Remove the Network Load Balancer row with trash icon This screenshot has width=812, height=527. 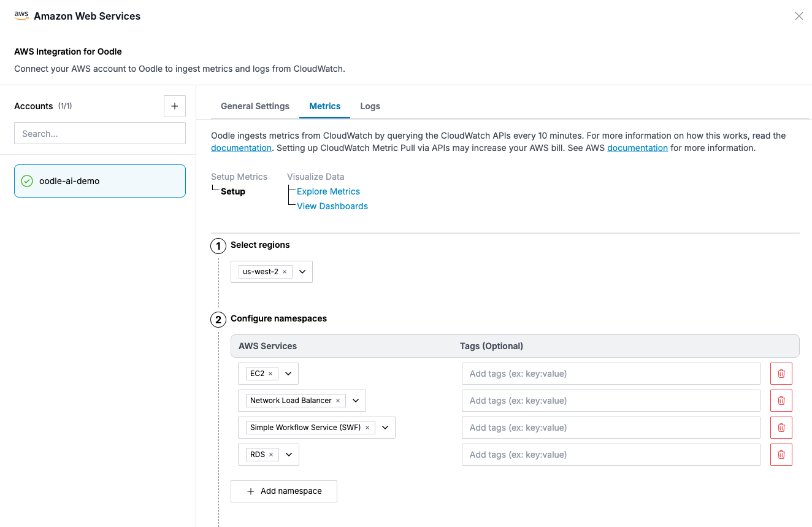click(781, 400)
